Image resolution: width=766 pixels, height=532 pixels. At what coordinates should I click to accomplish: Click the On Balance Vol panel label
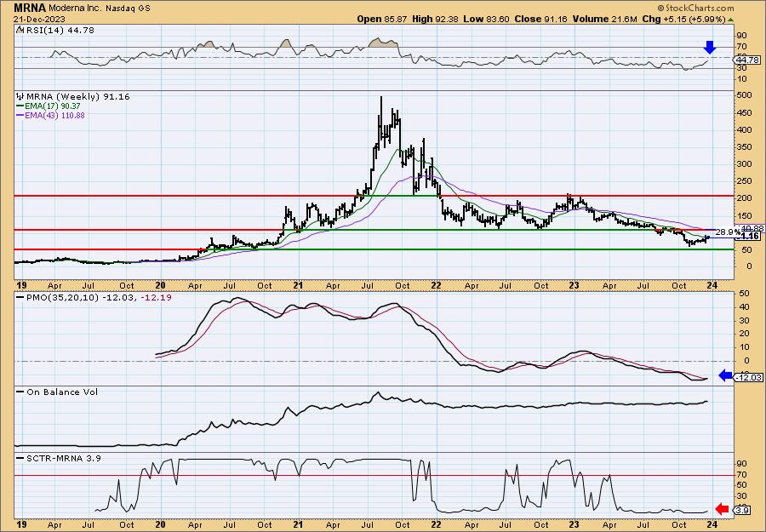tap(62, 392)
